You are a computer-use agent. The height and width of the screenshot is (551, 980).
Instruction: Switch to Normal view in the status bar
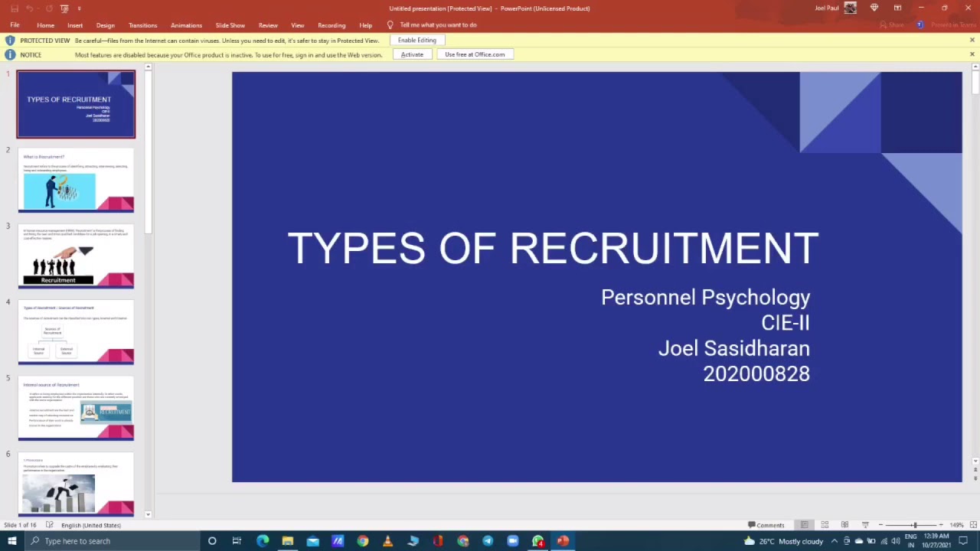[x=804, y=525]
